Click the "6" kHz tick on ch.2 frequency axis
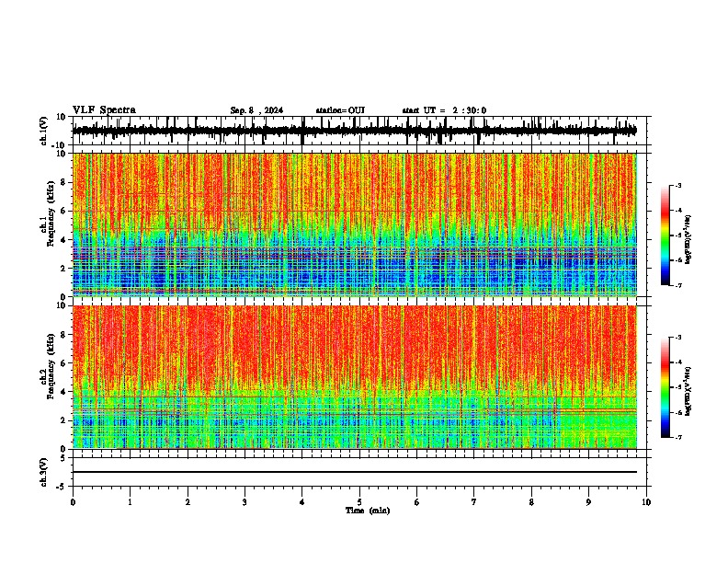728x563 pixels. (63, 363)
